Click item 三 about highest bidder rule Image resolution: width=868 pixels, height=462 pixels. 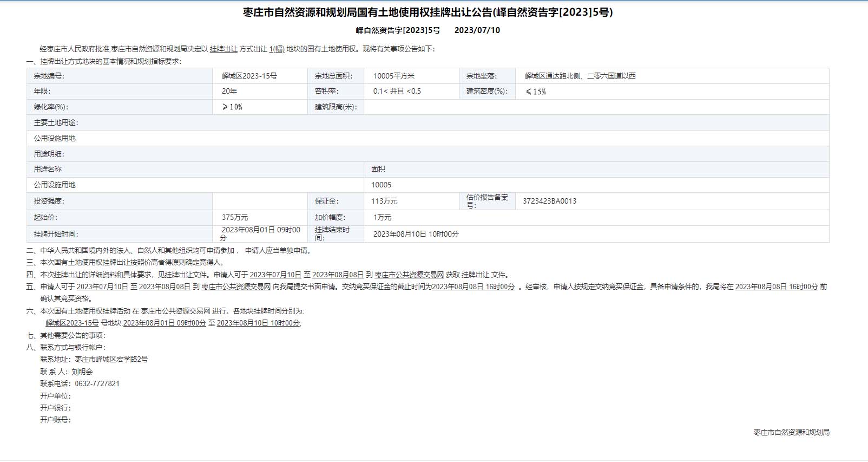click(x=126, y=262)
